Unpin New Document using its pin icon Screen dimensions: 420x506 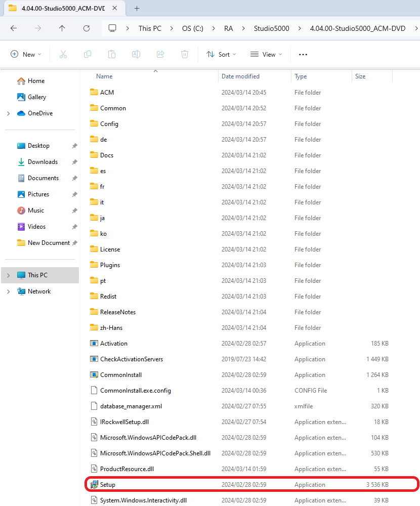[74, 243]
